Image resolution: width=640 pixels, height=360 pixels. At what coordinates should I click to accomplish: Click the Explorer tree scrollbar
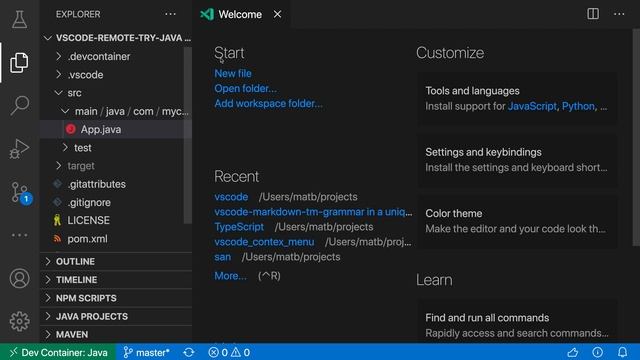188,135
